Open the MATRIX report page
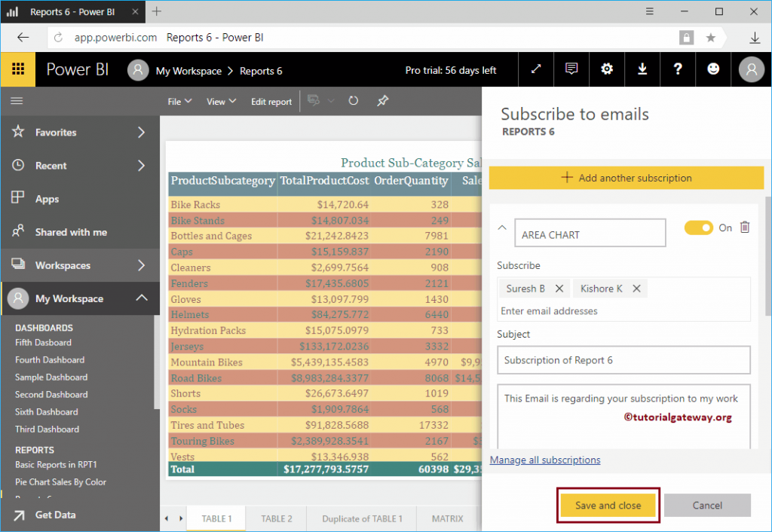This screenshot has width=772, height=532. click(x=447, y=518)
